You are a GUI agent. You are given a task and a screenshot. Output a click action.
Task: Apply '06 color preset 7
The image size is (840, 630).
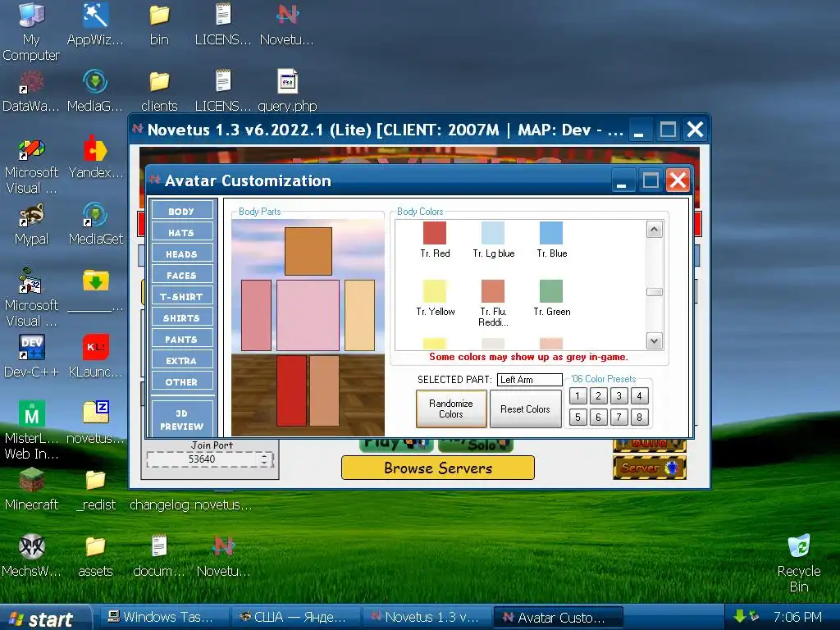[619, 417]
